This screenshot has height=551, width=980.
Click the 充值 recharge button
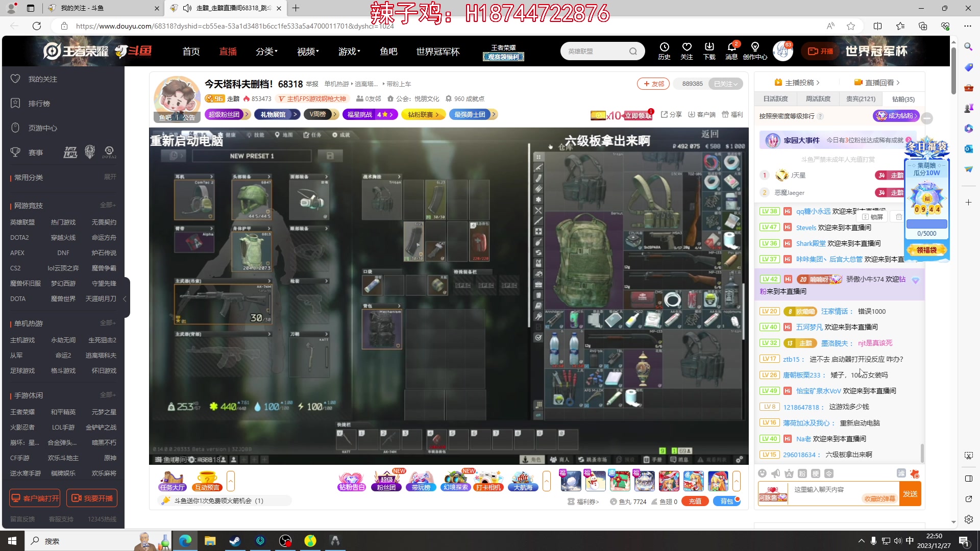(695, 502)
